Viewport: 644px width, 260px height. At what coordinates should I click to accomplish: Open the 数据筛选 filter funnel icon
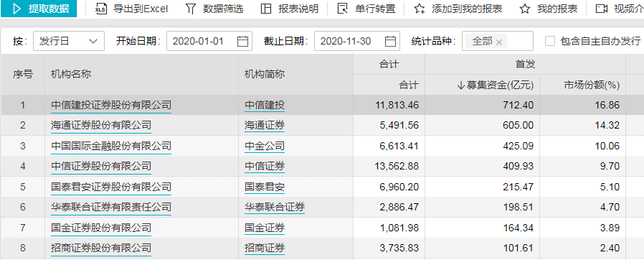click(191, 9)
